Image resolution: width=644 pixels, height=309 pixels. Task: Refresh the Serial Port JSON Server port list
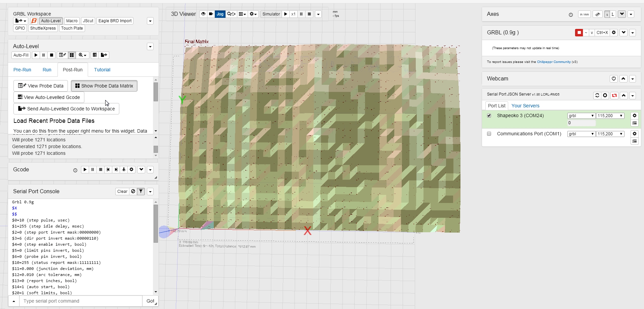pos(597,95)
